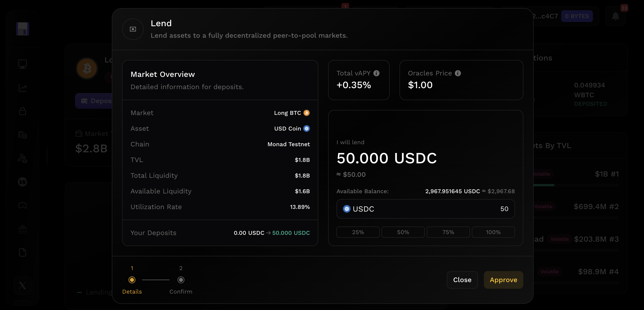Set lend amount to 25%
This screenshot has width=644, height=310.
tap(358, 232)
